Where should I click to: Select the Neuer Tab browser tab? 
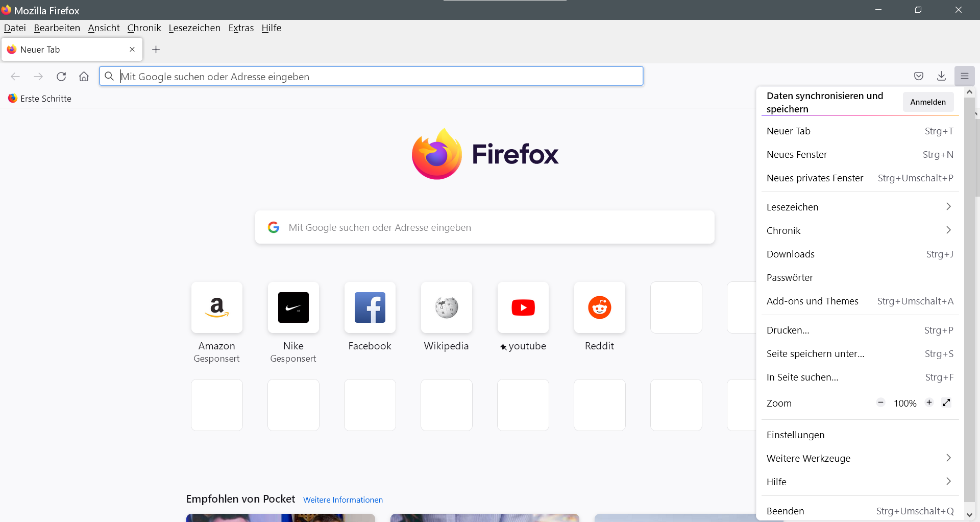(x=72, y=50)
